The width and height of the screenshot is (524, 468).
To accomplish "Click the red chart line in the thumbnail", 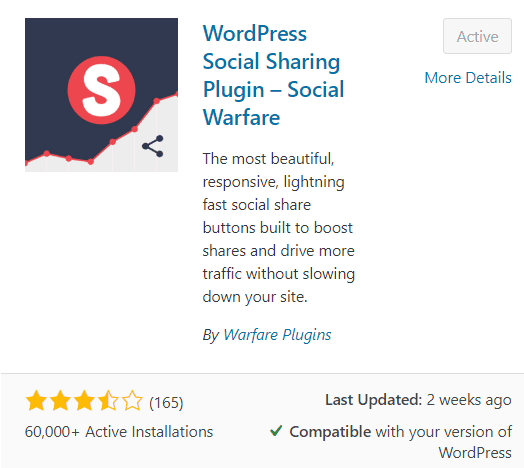I will 101,134.
